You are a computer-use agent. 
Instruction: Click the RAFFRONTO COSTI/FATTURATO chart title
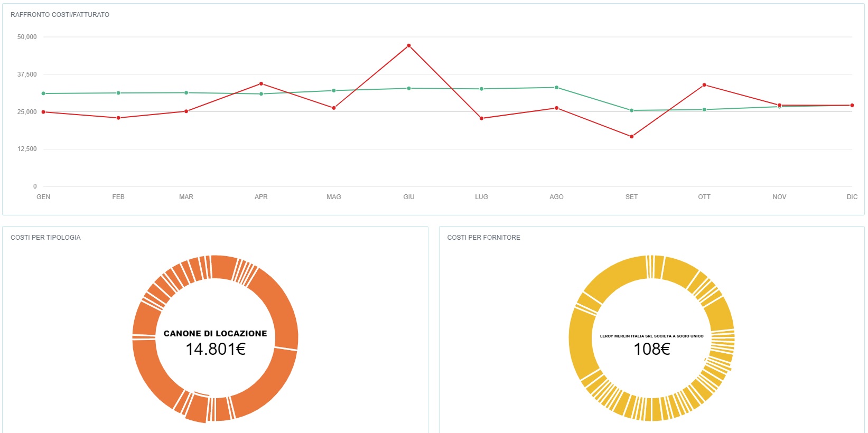click(60, 15)
